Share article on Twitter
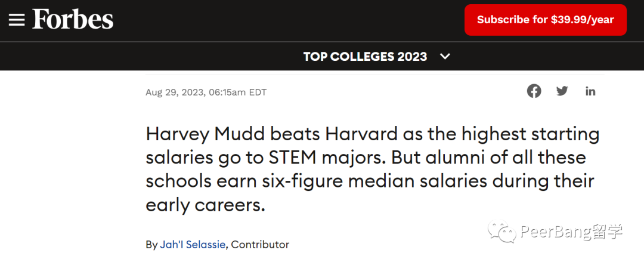 coord(562,91)
